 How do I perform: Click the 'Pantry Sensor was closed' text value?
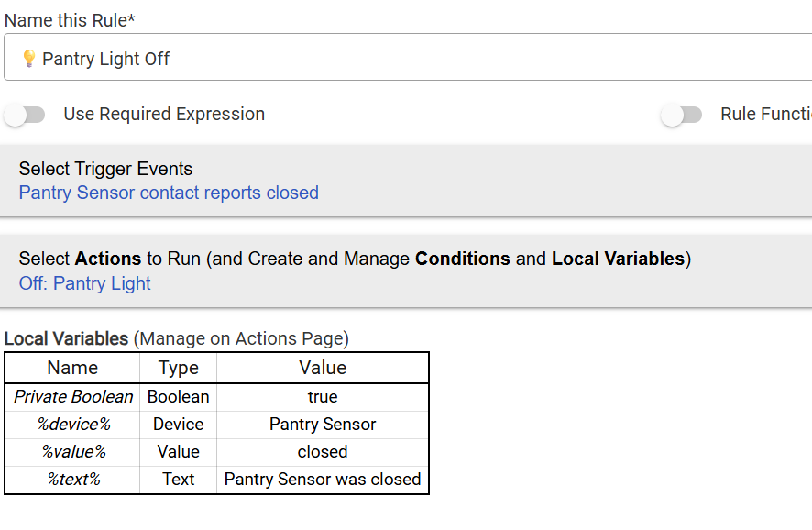[323, 480]
